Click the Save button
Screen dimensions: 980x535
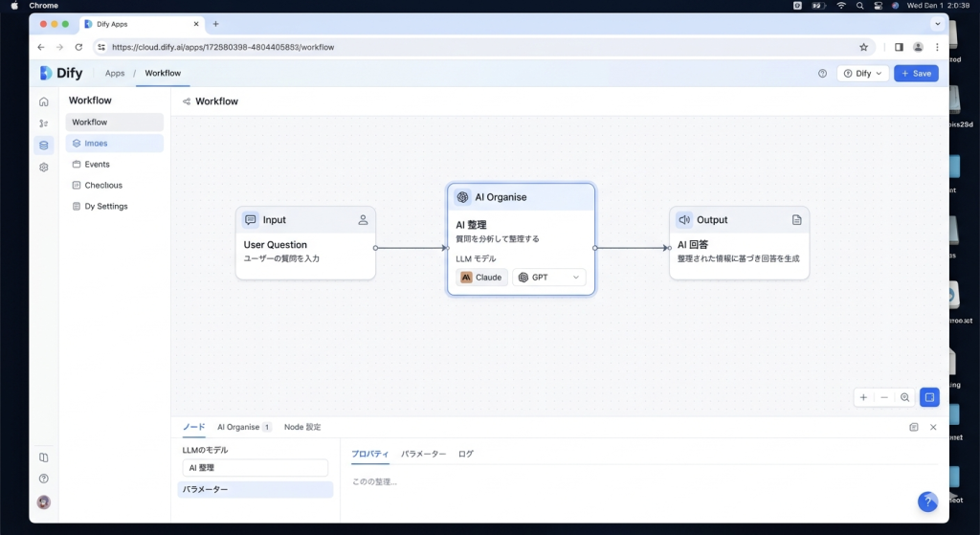pyautogui.click(x=915, y=73)
